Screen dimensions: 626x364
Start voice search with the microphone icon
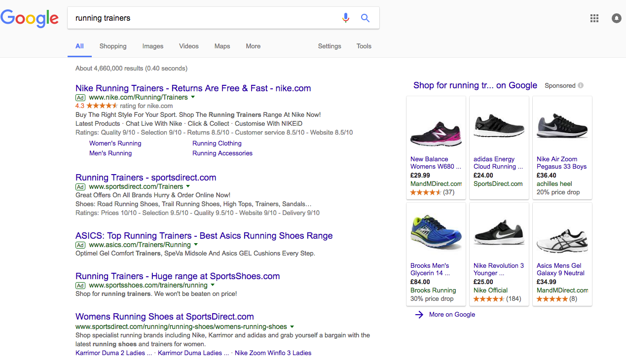coord(346,18)
